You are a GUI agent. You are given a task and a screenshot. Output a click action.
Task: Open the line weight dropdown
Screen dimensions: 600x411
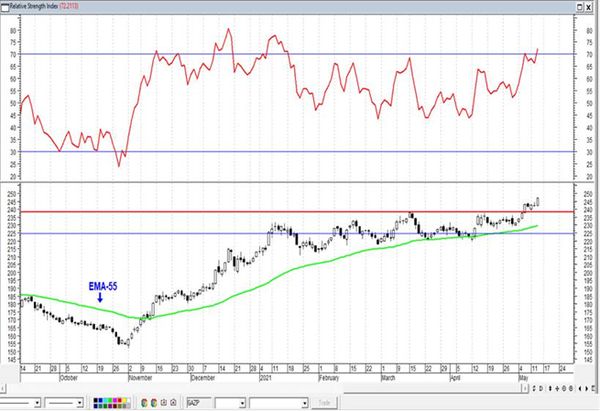tap(79, 403)
